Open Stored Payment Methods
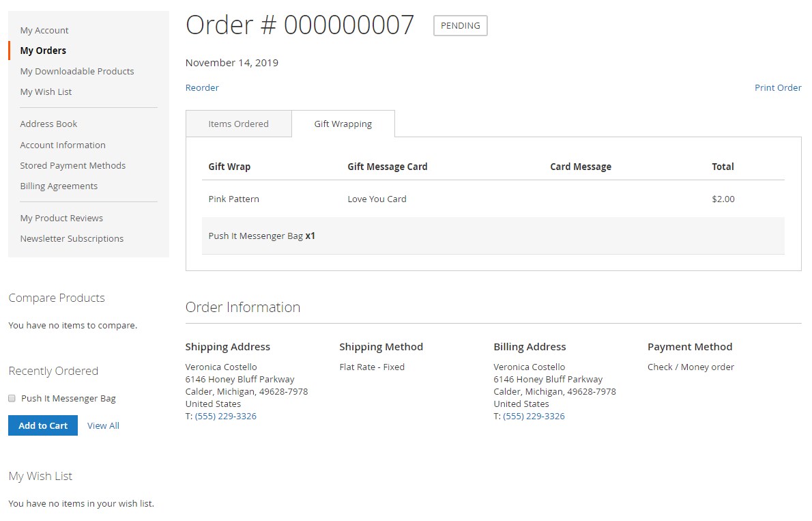The width and height of the screenshot is (812, 521). [73, 165]
